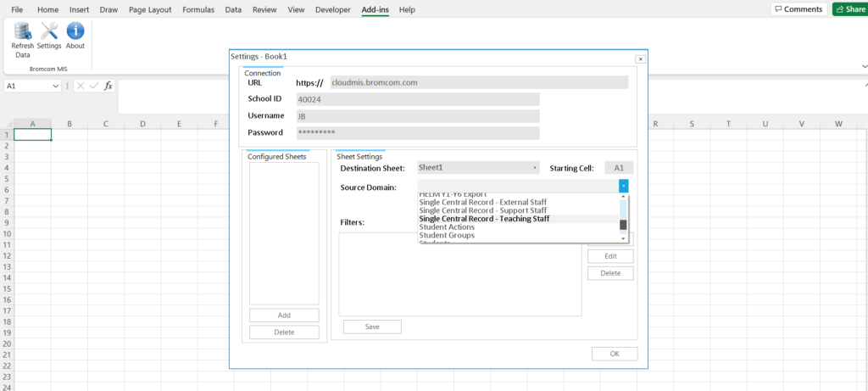Select column W header
This screenshot has width=868, height=391.
tap(838, 124)
